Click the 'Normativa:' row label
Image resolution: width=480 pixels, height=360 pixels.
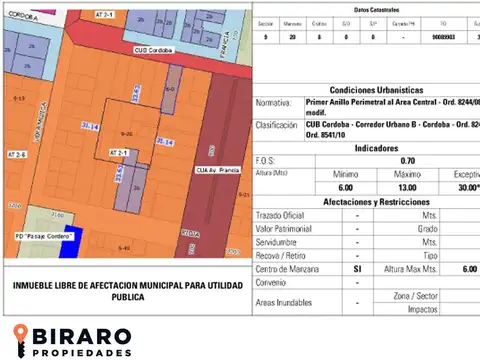coord(273,103)
